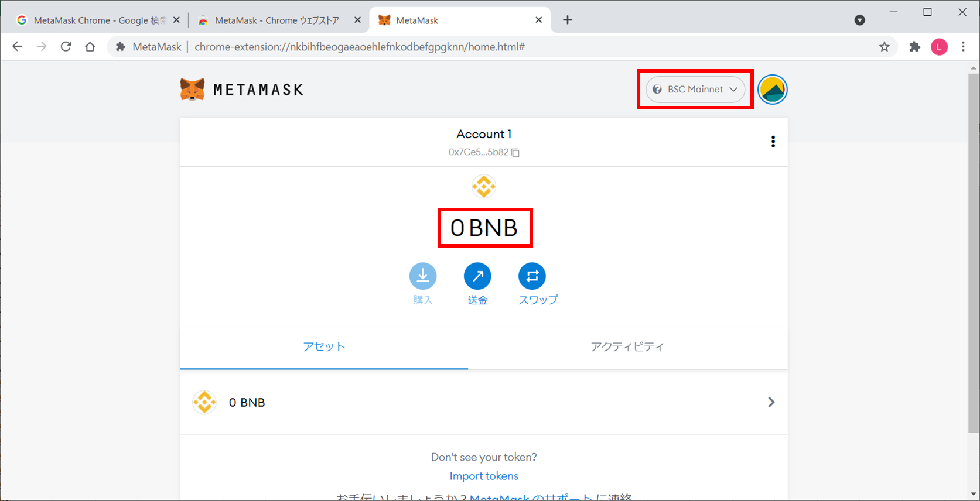Switch to MetaMask Chrome Google search tab
Viewport: 980px width, 501px height.
[100, 20]
